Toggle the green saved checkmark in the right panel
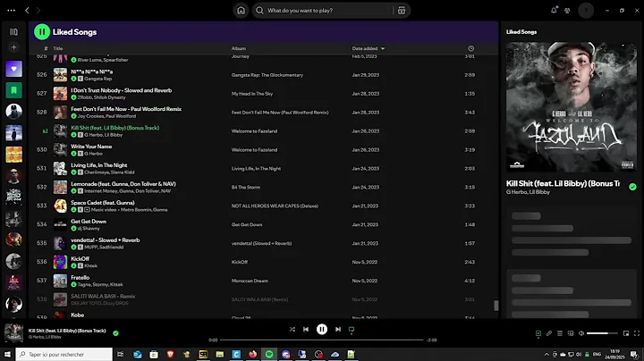The image size is (644, 361). (x=632, y=187)
